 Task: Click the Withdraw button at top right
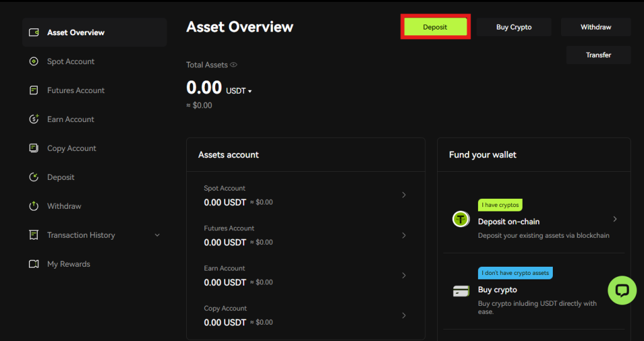(596, 27)
